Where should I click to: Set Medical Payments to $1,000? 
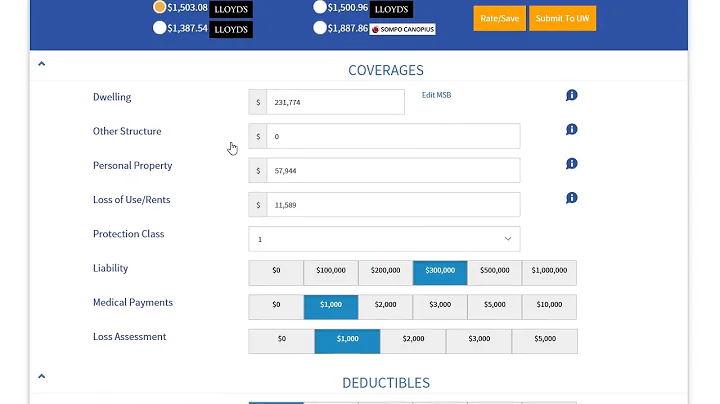[x=331, y=307]
